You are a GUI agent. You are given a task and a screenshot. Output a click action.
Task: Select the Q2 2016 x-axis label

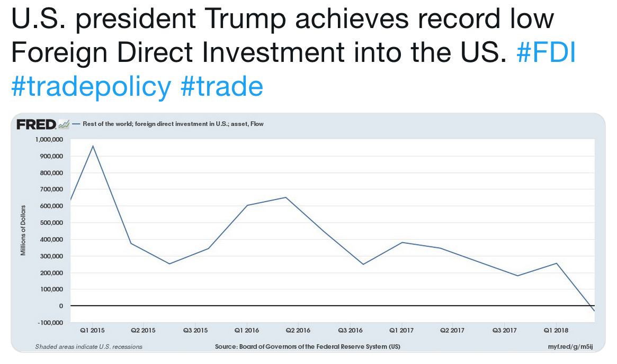(x=298, y=331)
